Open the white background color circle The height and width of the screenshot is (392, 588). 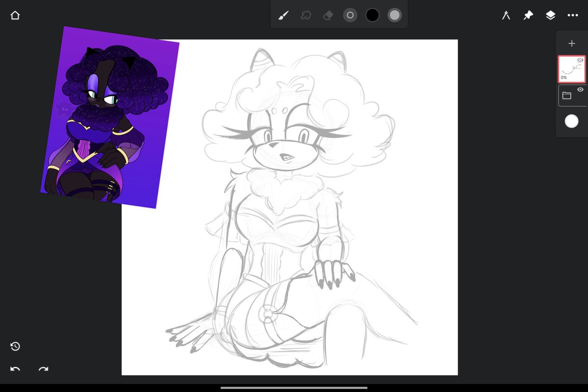(x=571, y=121)
